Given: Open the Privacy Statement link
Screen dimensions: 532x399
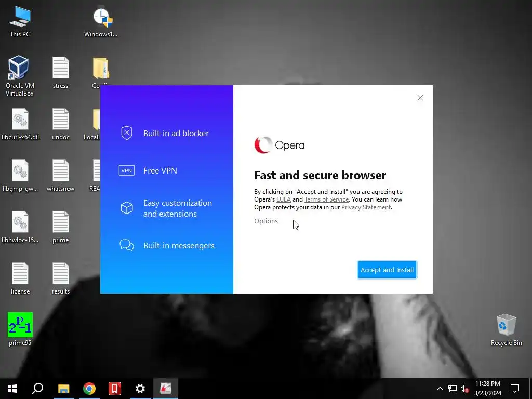Looking at the screenshot, I should 366,207.
